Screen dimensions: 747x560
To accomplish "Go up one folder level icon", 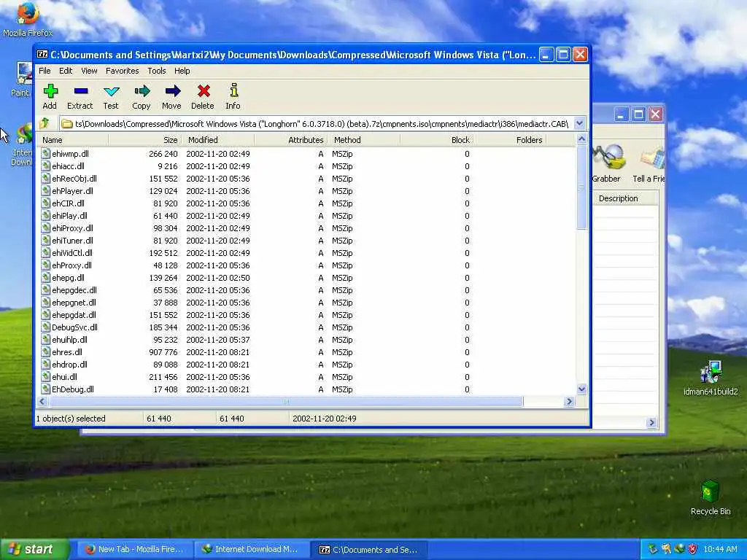I will [x=44, y=124].
